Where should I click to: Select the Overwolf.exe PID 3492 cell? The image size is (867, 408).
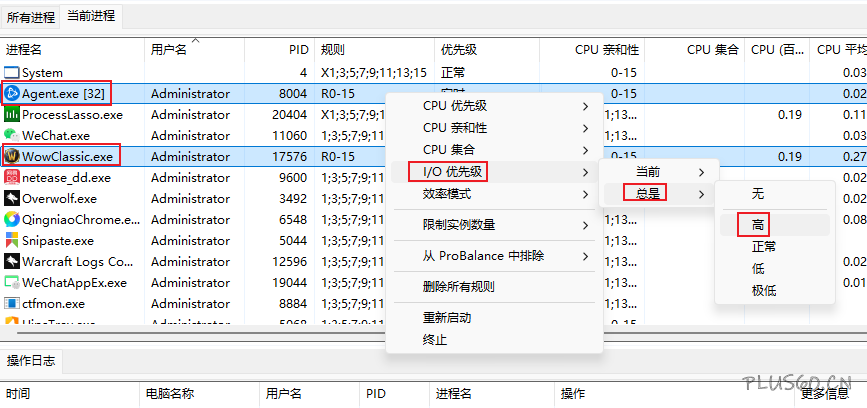point(293,198)
